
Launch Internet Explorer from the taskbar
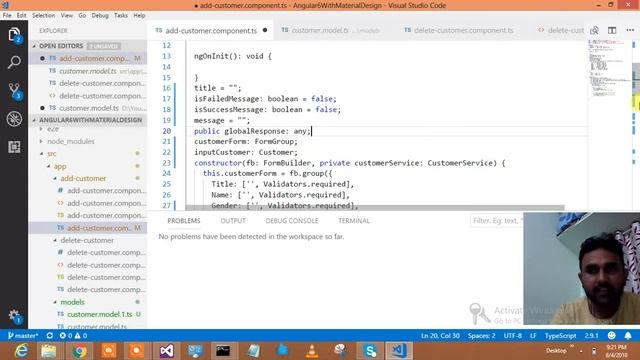click(21, 351)
